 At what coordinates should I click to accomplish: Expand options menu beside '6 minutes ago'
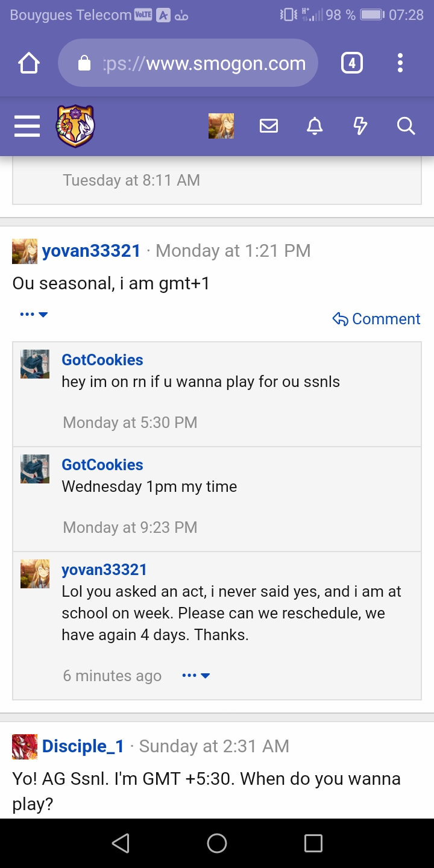pyautogui.click(x=196, y=676)
